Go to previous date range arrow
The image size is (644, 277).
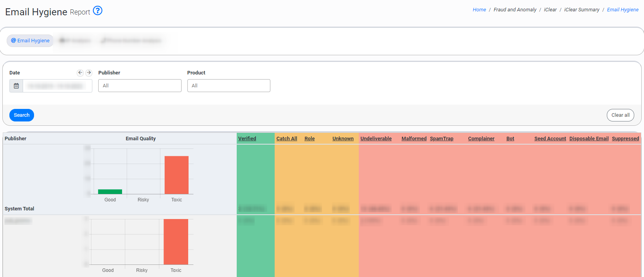80,72
